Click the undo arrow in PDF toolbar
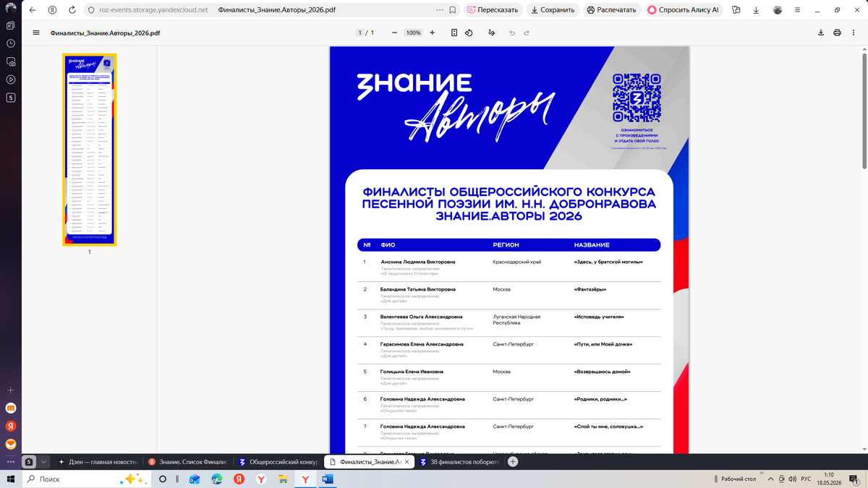Viewport: 868px width, 488px height. (x=512, y=33)
